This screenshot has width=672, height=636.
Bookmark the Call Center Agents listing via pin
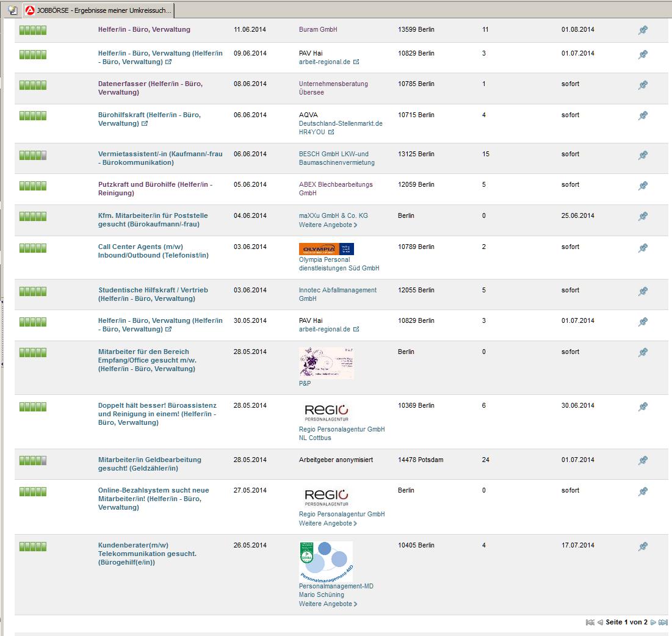pyautogui.click(x=643, y=248)
